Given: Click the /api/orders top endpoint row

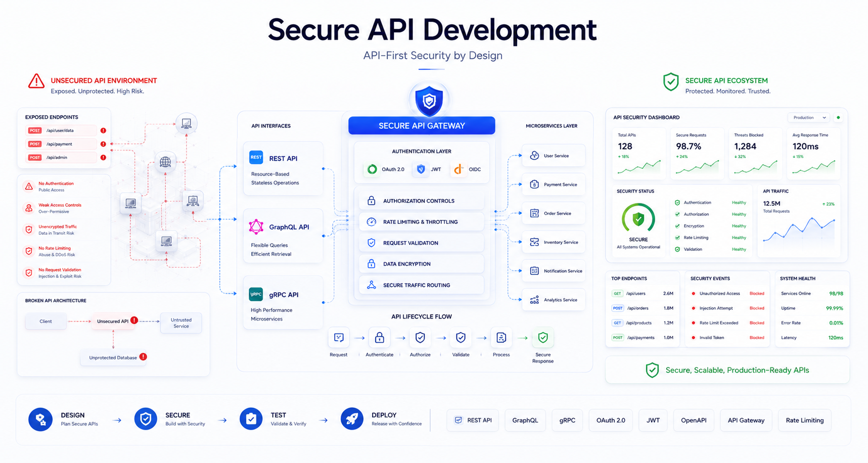Looking at the screenshot, I should click(x=643, y=308).
